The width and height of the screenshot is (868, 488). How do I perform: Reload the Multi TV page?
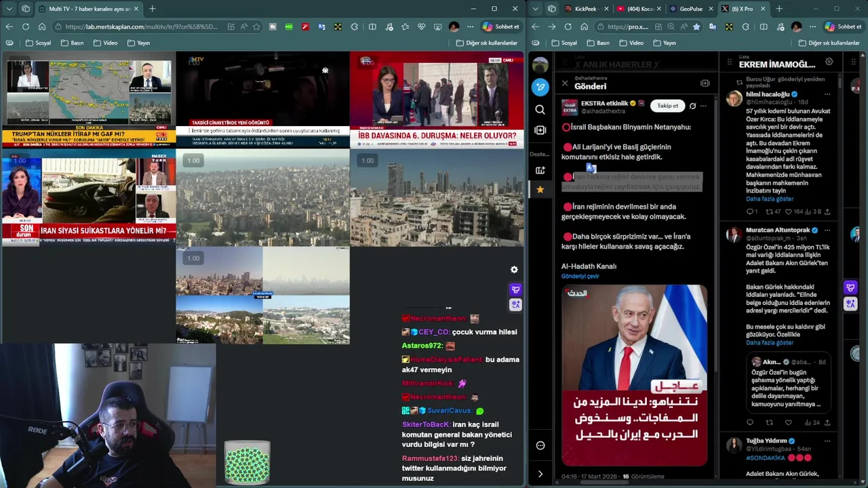click(x=25, y=26)
